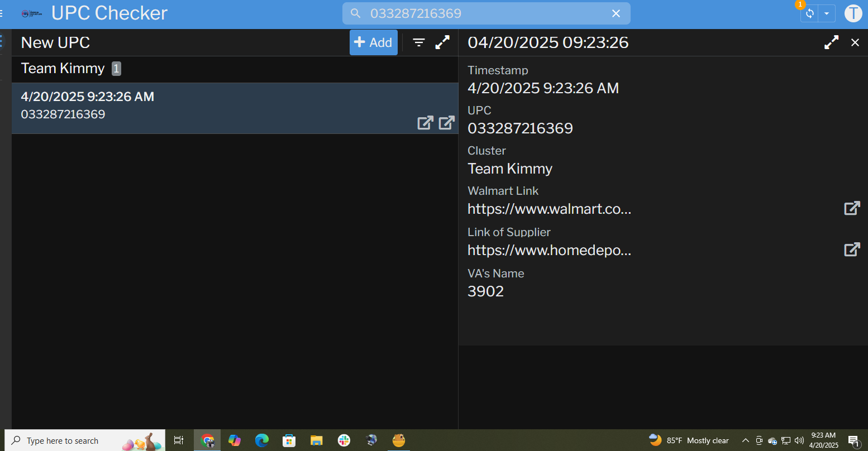This screenshot has width=868, height=451.
Task: Click the Add button for New UPC
Action: click(373, 42)
